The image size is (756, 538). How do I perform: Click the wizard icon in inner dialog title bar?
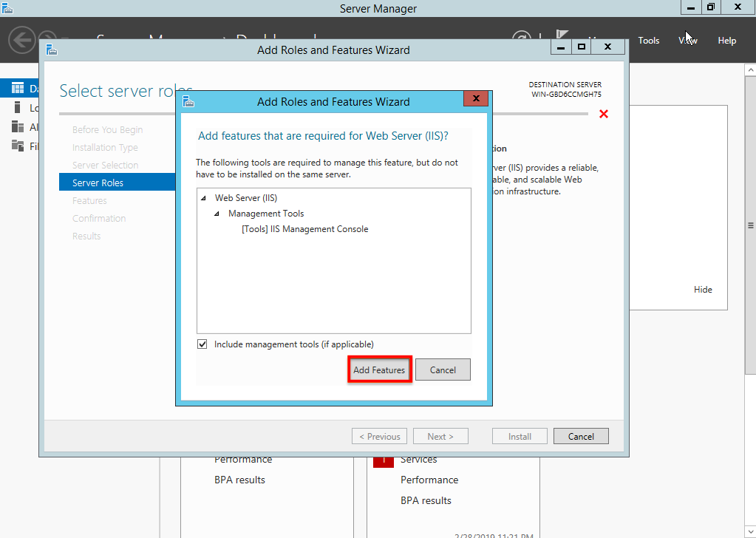[x=188, y=102]
